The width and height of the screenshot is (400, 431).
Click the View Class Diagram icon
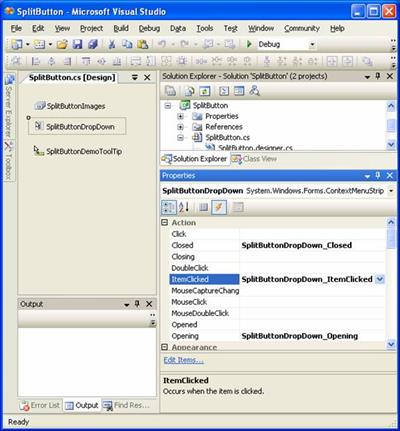[x=255, y=91]
